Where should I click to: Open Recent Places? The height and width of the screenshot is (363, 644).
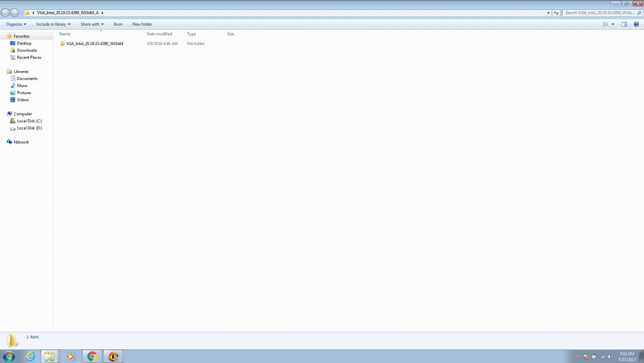point(29,57)
